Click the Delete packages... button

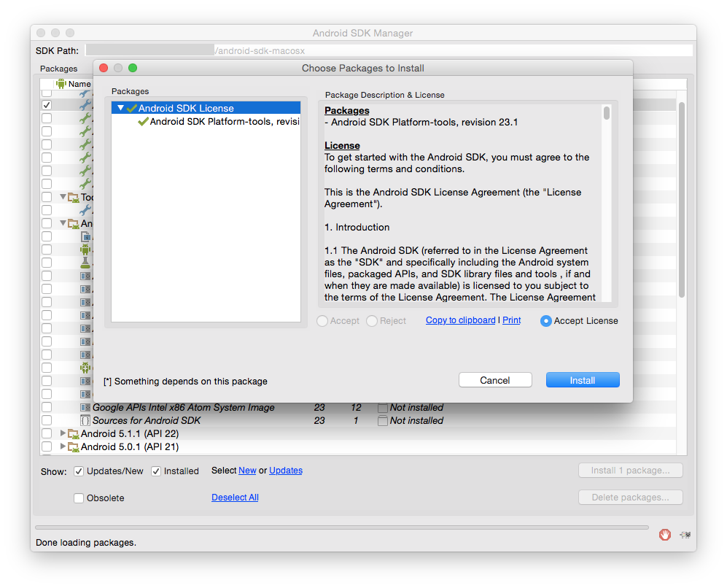pos(631,497)
